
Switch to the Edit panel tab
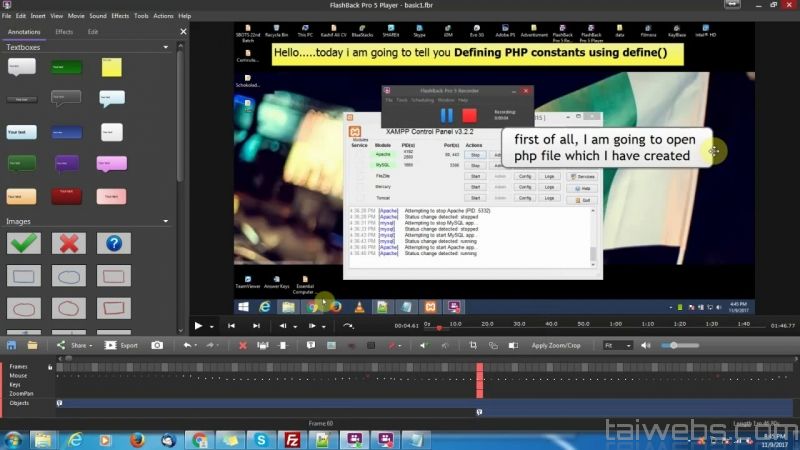(93, 32)
